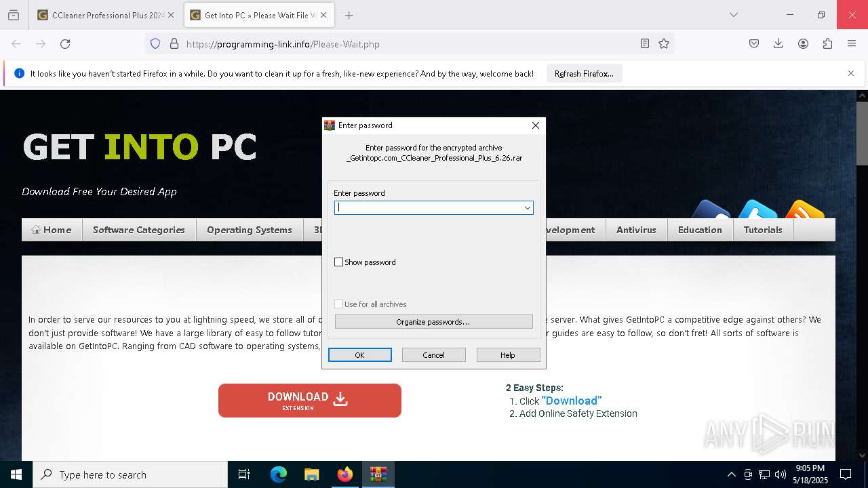Open the Save to Pocket icon

click(754, 44)
